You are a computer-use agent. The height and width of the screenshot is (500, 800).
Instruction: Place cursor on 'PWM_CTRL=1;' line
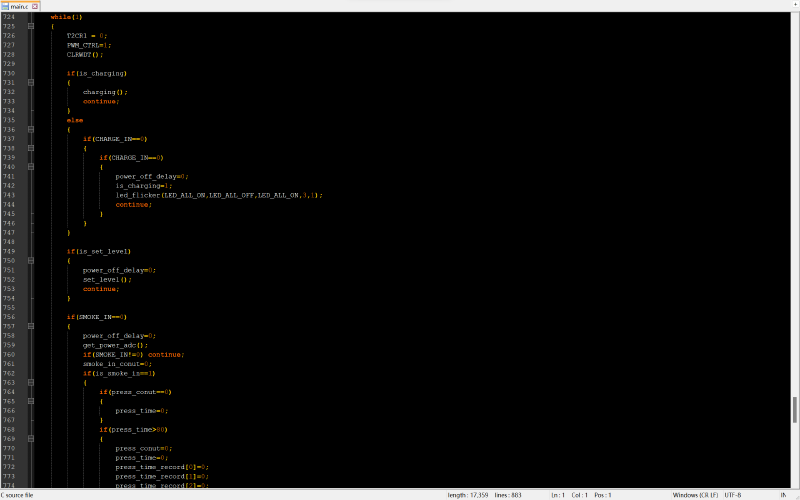coord(89,45)
